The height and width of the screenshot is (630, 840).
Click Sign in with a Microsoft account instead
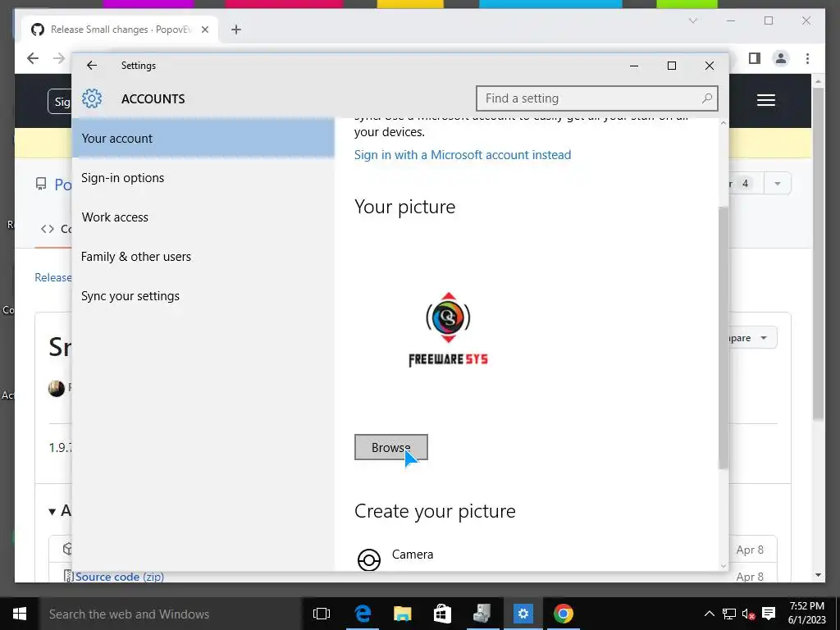463,155
